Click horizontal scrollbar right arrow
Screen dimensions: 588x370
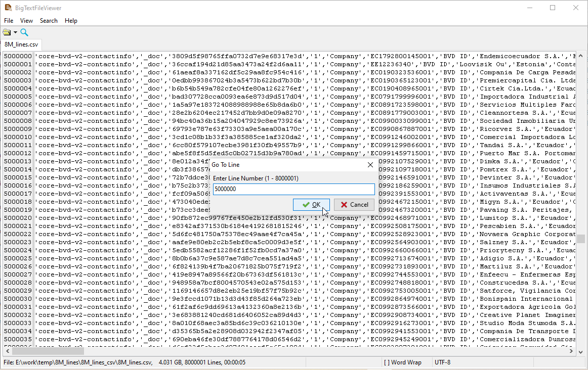coord(571,351)
